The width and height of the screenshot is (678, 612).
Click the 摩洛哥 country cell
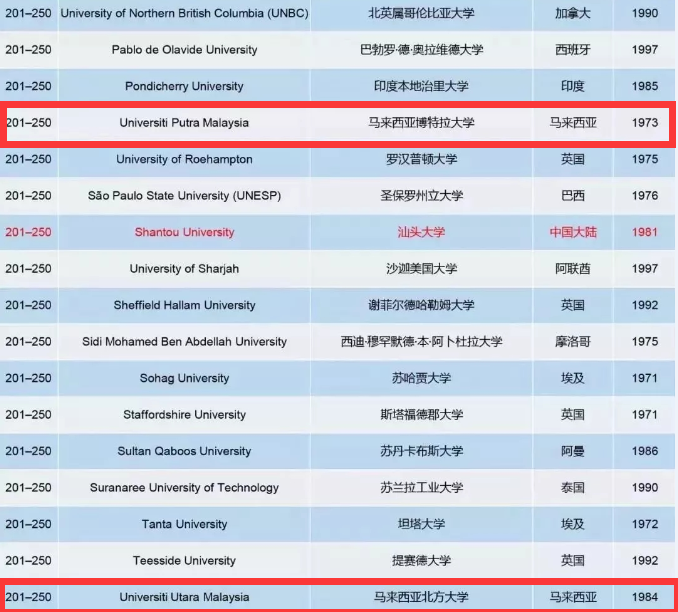pos(572,342)
